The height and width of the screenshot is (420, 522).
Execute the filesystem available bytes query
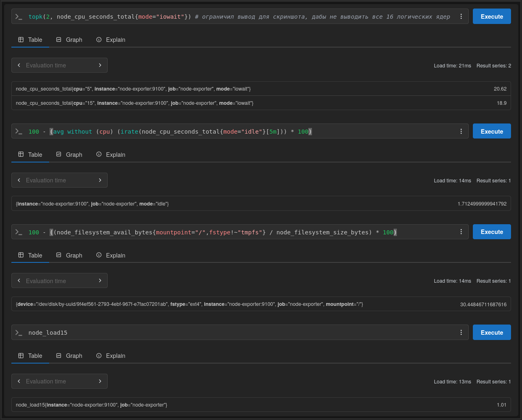[x=492, y=232]
